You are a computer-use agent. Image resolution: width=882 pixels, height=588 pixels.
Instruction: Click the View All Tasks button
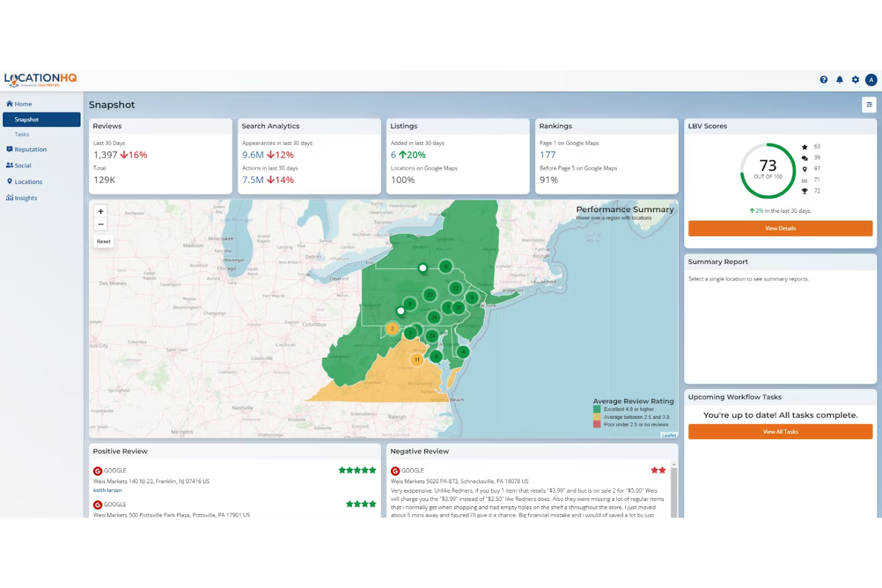(780, 432)
